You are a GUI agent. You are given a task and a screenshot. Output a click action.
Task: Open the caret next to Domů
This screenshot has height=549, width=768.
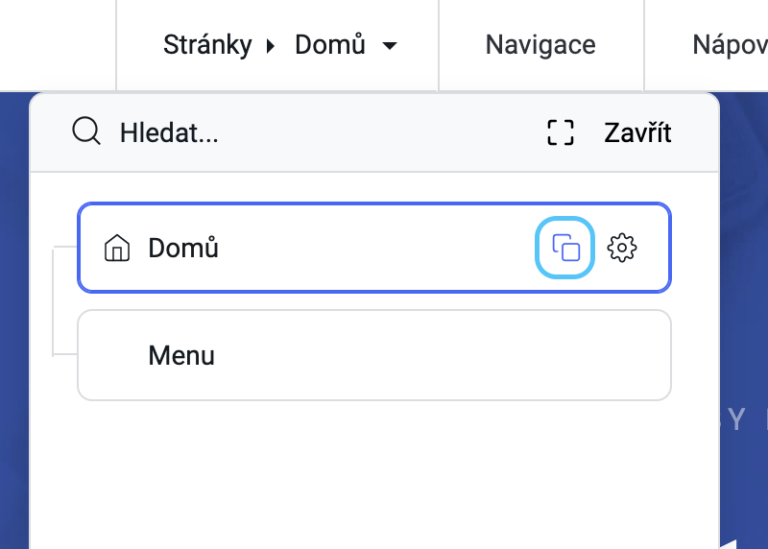tap(389, 46)
